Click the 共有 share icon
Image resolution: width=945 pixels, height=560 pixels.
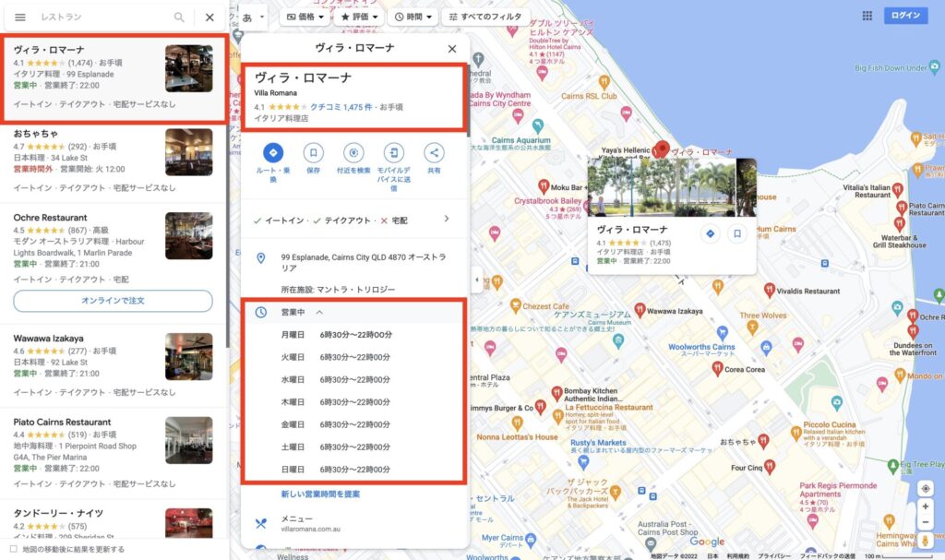pos(434,153)
